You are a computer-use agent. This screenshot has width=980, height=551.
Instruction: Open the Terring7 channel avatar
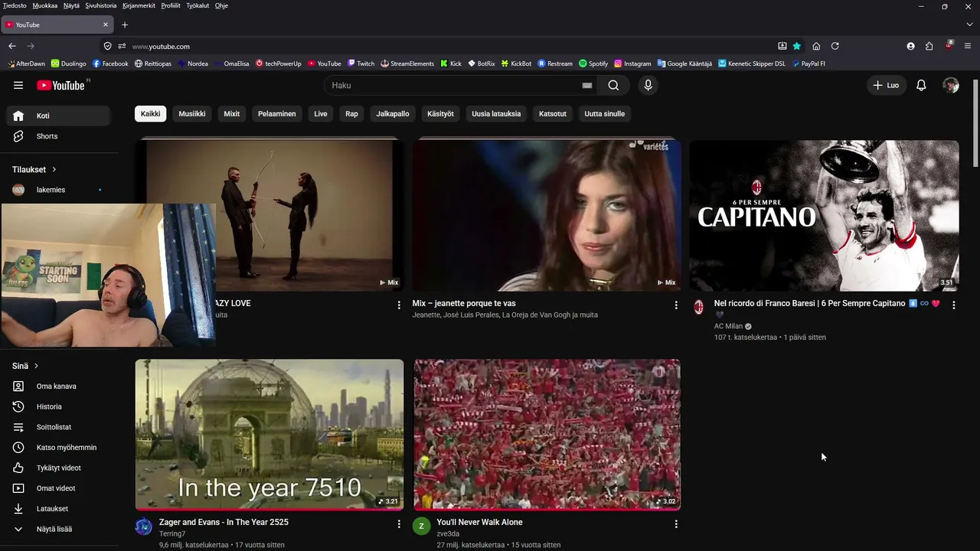143,526
